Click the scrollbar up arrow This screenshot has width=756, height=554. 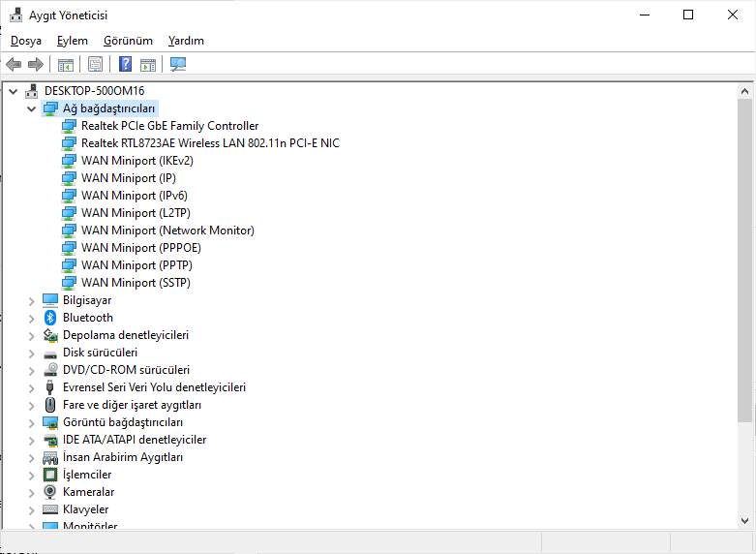744,91
